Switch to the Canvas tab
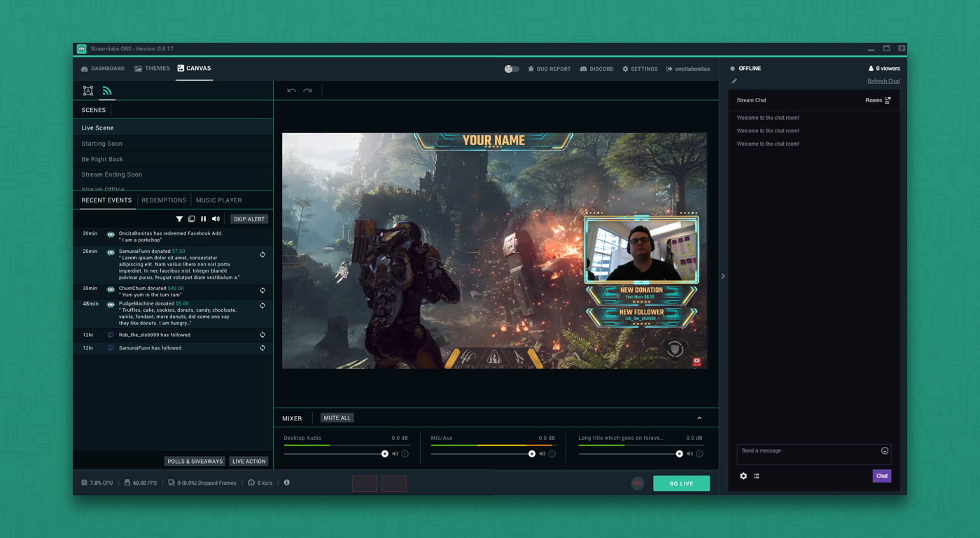Screen dimensions: 980x538 [x=194, y=69]
